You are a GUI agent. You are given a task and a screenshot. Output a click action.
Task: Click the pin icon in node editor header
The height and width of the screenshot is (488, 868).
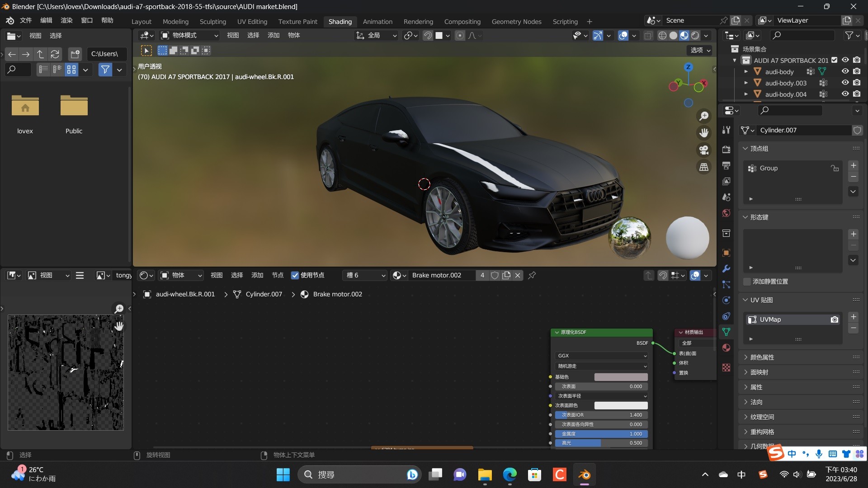pyautogui.click(x=532, y=275)
